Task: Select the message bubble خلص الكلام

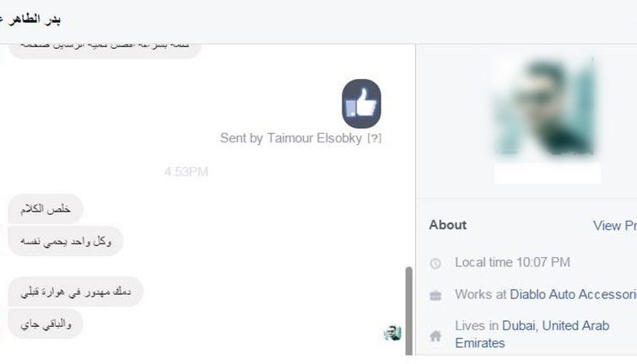Action: click(46, 209)
